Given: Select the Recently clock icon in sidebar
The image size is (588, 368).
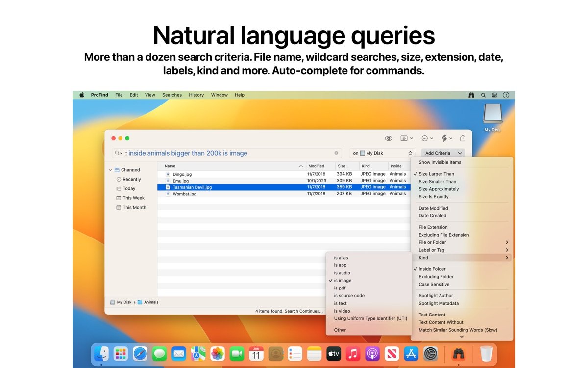Looking at the screenshot, I should pos(119,180).
